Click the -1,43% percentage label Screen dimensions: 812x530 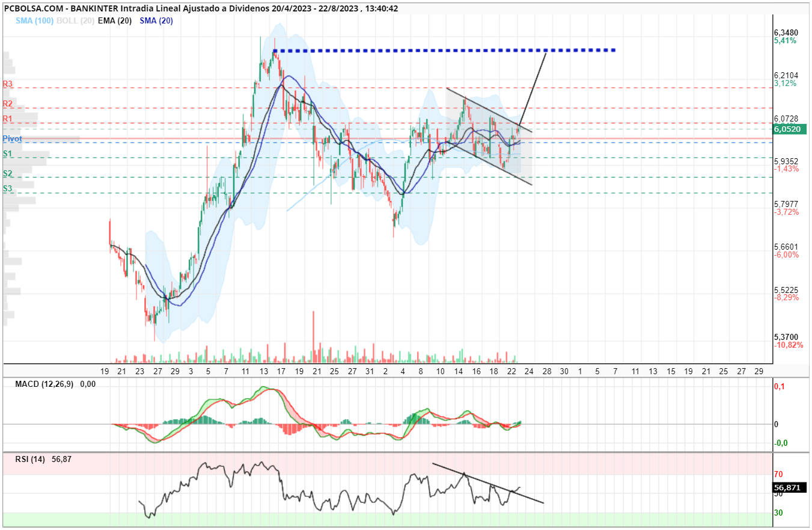point(786,169)
